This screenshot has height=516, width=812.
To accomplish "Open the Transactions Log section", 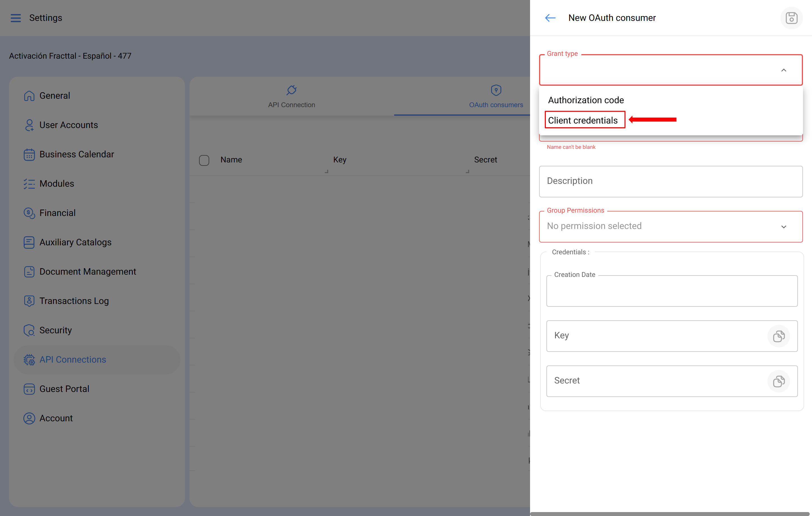I will click(x=74, y=301).
